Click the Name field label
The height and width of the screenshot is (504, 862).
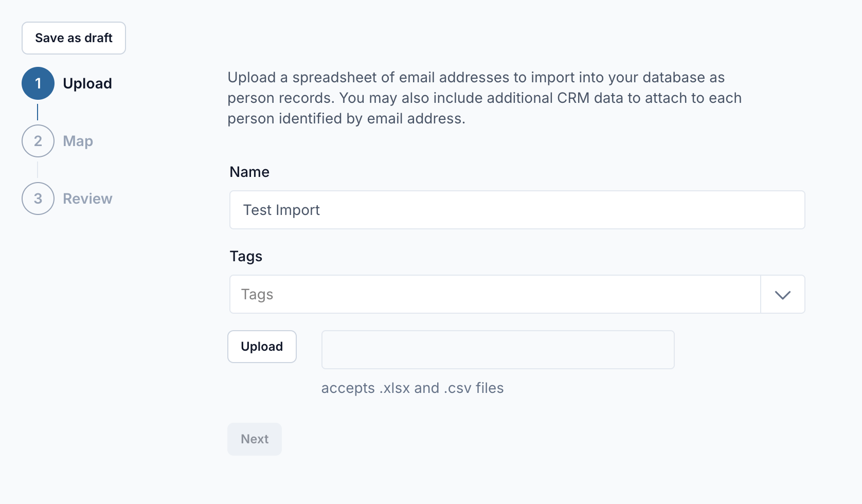pyautogui.click(x=249, y=172)
